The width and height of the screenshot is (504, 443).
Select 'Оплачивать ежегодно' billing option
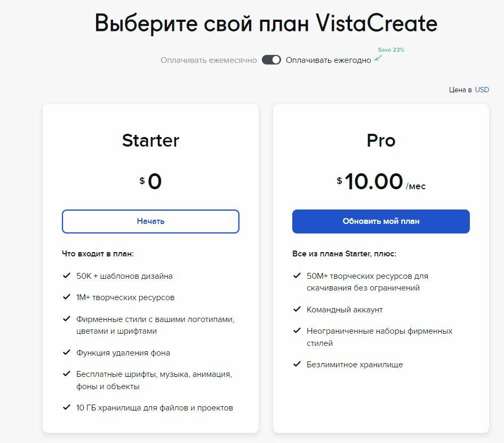pyautogui.click(x=328, y=60)
